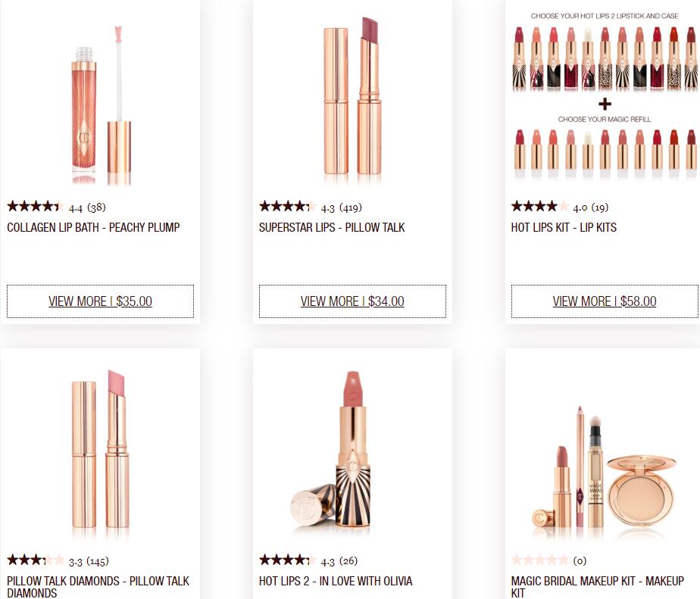Click the 3.3 star rating with 145 reviews
Viewport: 700px width, 599px height.
[58, 560]
